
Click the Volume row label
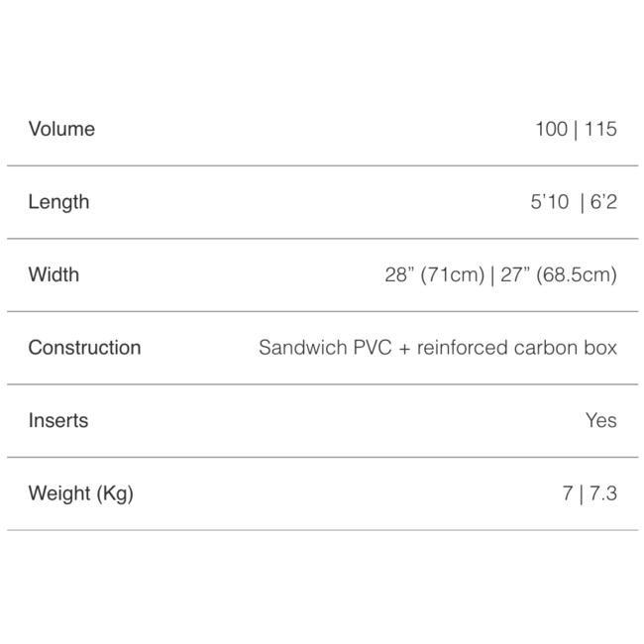tap(61, 129)
